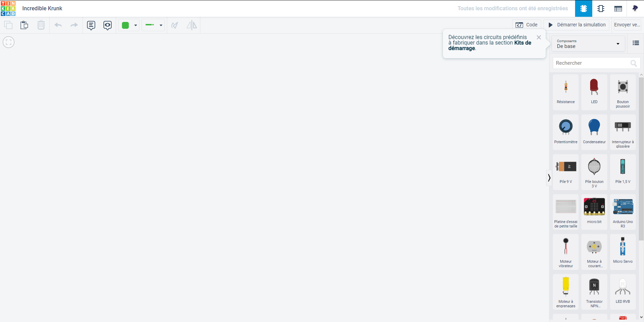Viewport: 644px width, 322px height.
Task: Select the Condensateur component
Action: coord(594,132)
